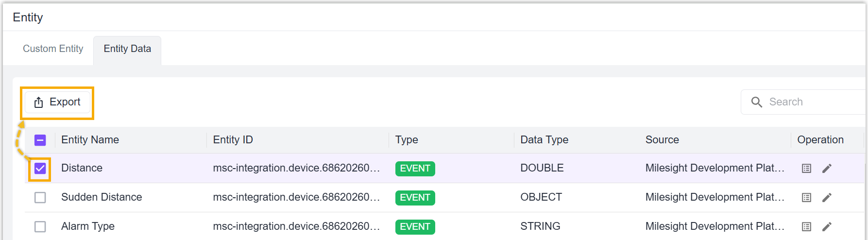Click the STRING data type cell
868x240 pixels.
pos(540,226)
